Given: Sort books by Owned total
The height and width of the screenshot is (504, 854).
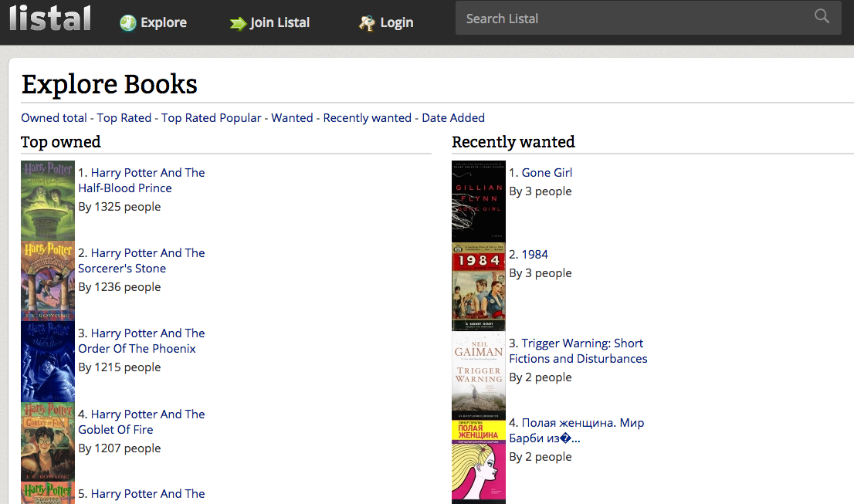Looking at the screenshot, I should click(x=54, y=118).
